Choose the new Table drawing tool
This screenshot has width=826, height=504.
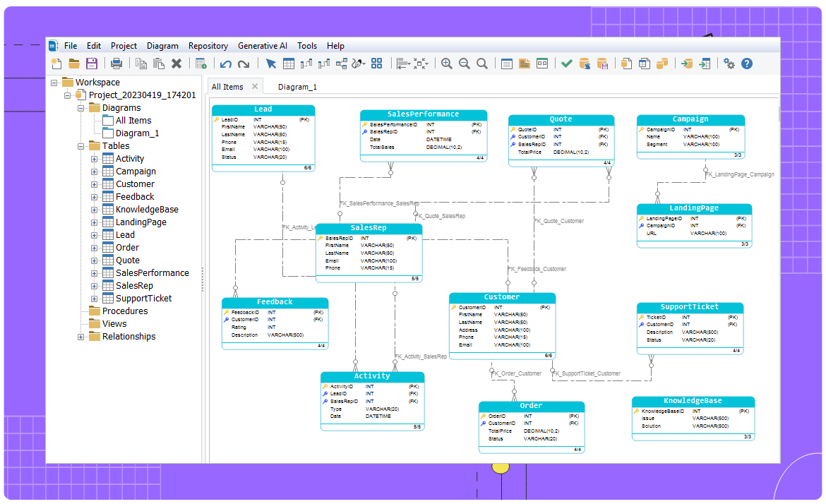[x=289, y=64]
